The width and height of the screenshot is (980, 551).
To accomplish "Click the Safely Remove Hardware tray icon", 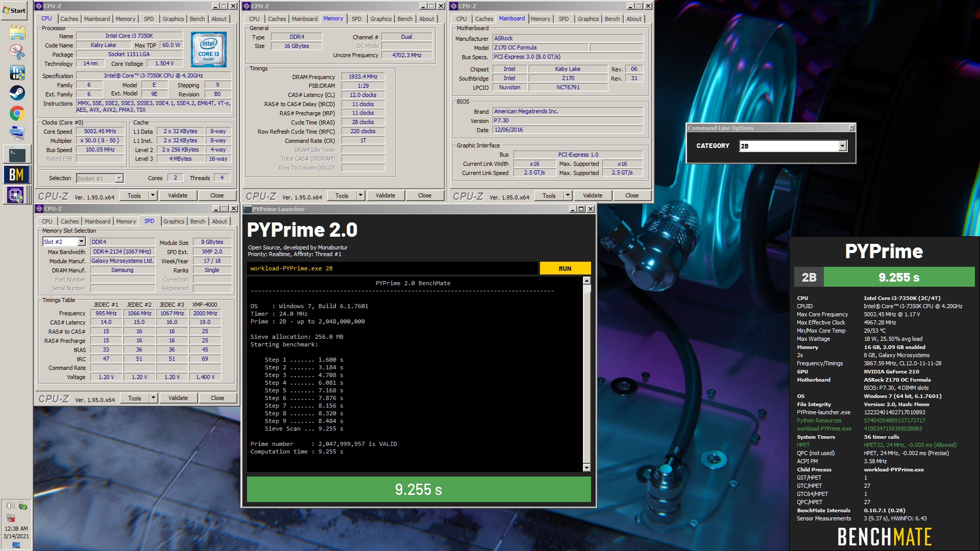I will tap(22, 506).
